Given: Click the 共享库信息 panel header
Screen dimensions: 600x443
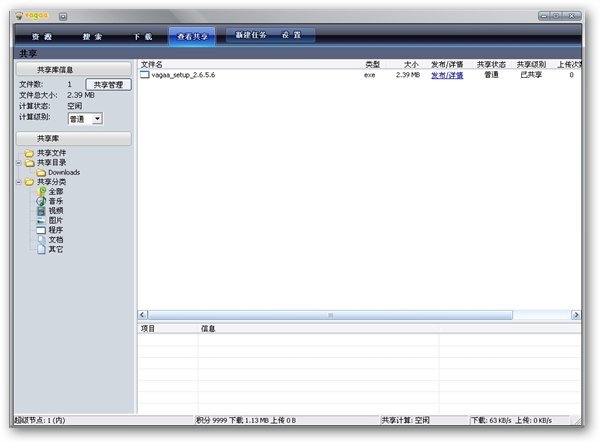Looking at the screenshot, I should coord(73,69).
